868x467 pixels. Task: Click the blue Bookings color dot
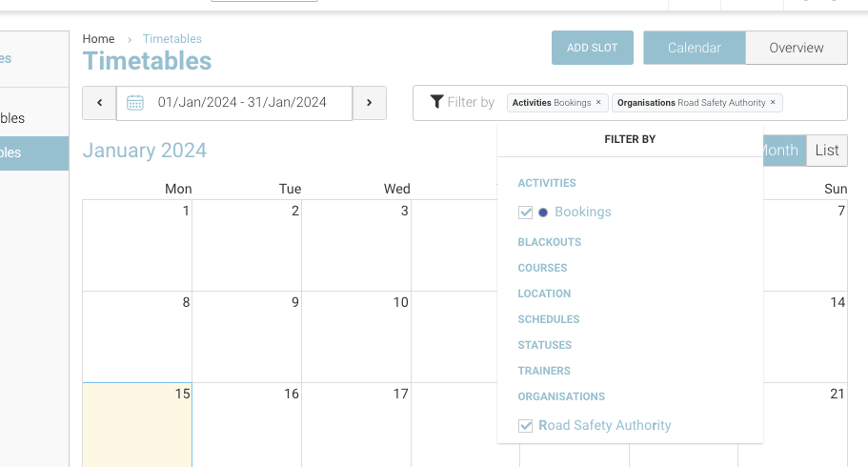click(x=543, y=213)
